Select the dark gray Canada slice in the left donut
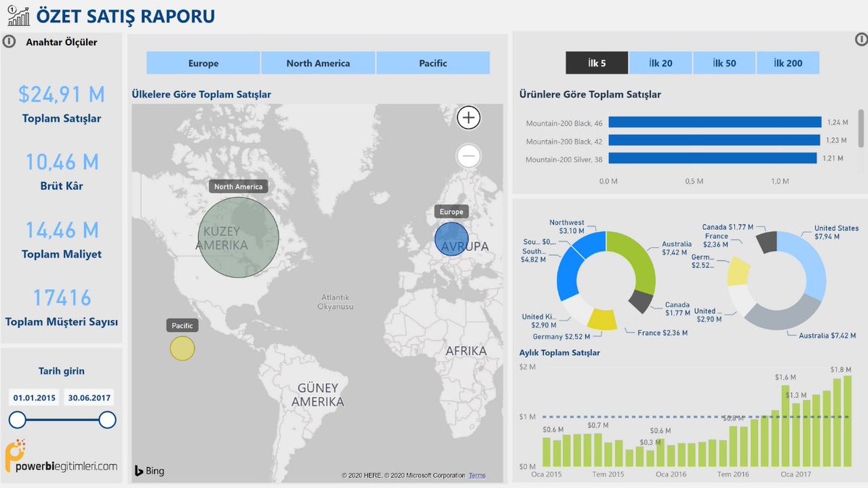The height and width of the screenshot is (488, 868). [641, 301]
